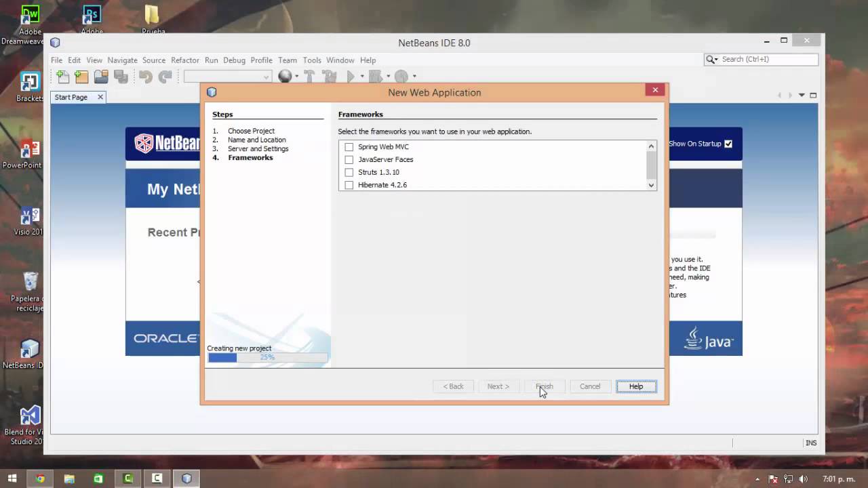This screenshot has width=868, height=488.
Task: Open Chrome from the taskbar
Action: point(40,479)
